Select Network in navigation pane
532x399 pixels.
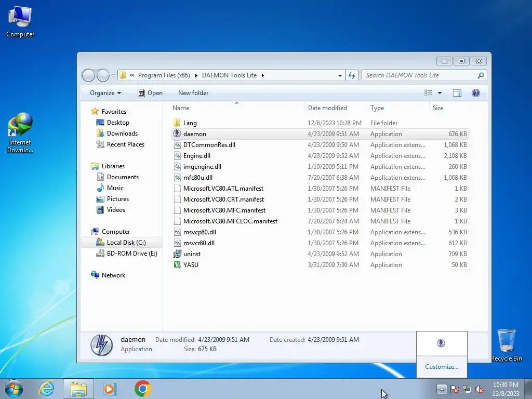tap(108, 275)
